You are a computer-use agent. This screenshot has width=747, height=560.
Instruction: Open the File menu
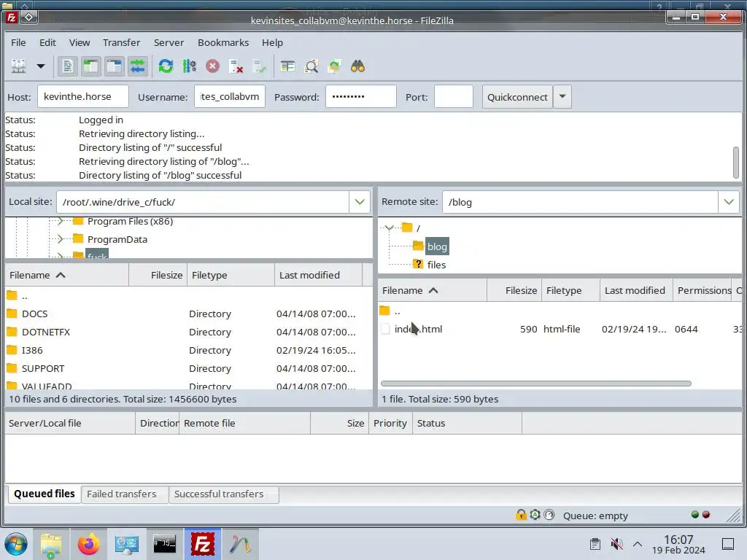(18, 42)
